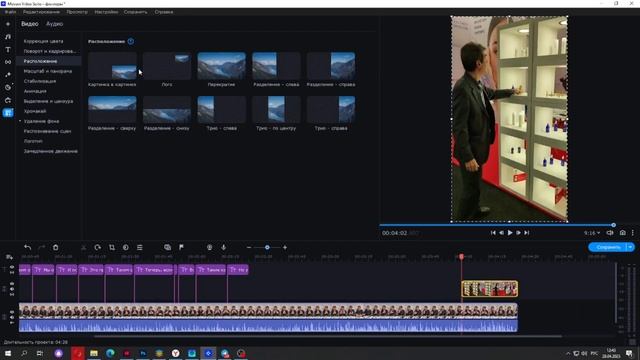Select Поворот и кадрирование tool

[x=50, y=51]
